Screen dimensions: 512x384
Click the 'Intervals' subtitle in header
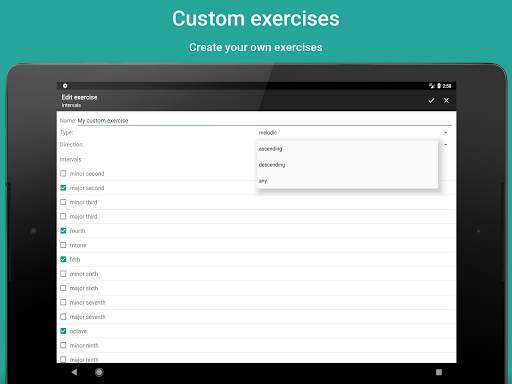click(x=71, y=105)
